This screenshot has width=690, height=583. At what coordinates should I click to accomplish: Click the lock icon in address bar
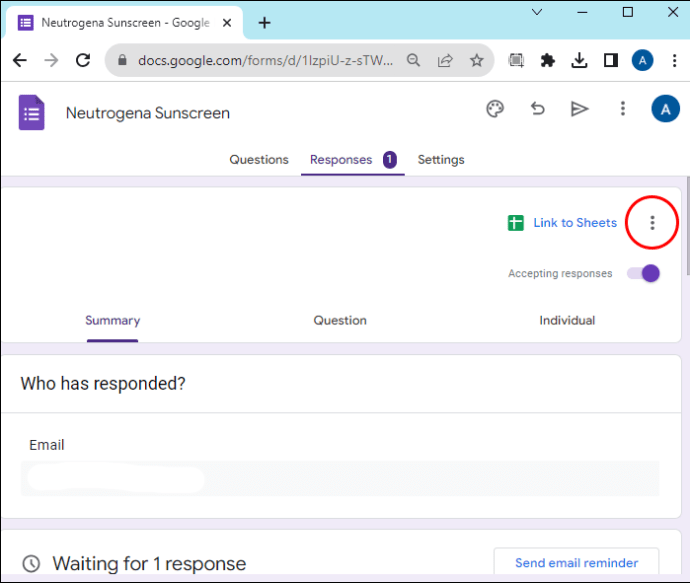[122, 60]
